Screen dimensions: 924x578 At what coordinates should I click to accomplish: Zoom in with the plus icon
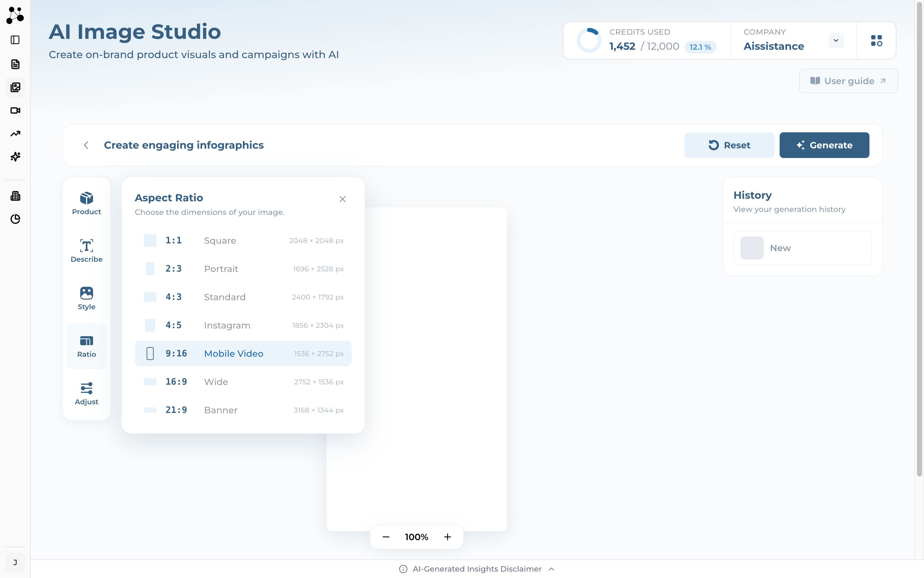(448, 537)
